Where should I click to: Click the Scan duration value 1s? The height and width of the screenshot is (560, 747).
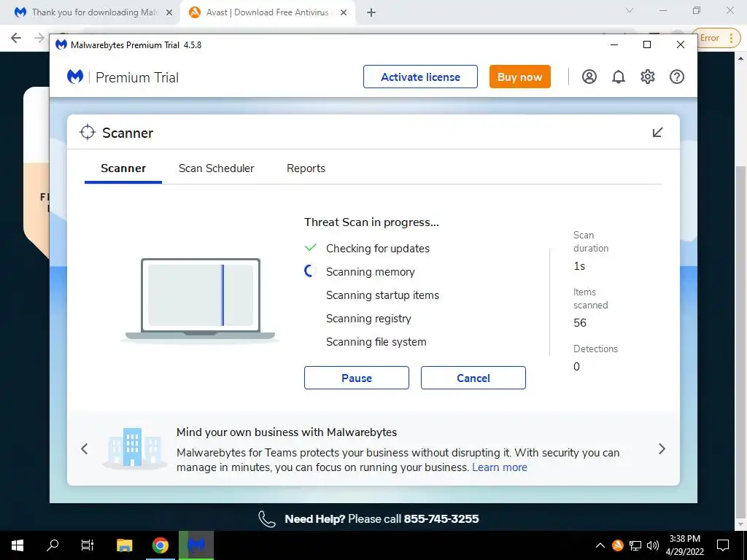pos(579,266)
